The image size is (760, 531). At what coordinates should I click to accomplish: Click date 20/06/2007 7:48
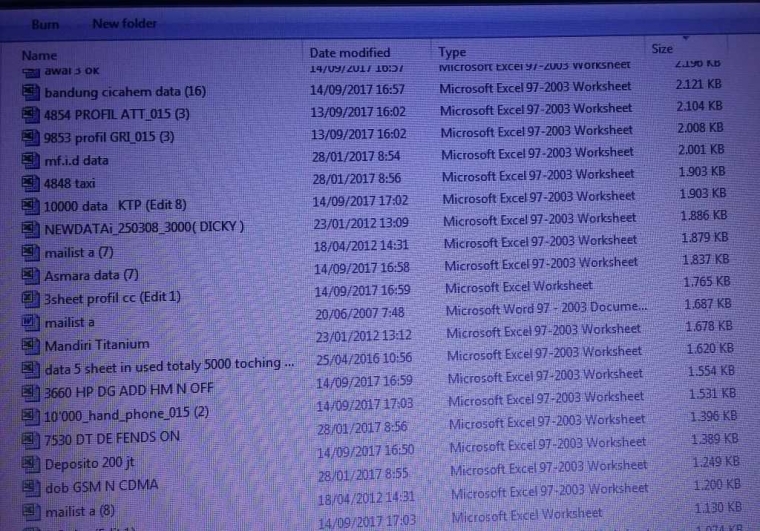tap(360, 313)
